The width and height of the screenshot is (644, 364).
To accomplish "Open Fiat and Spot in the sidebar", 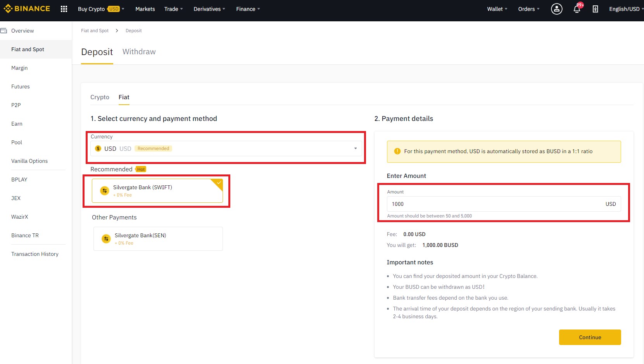I will [x=28, y=49].
